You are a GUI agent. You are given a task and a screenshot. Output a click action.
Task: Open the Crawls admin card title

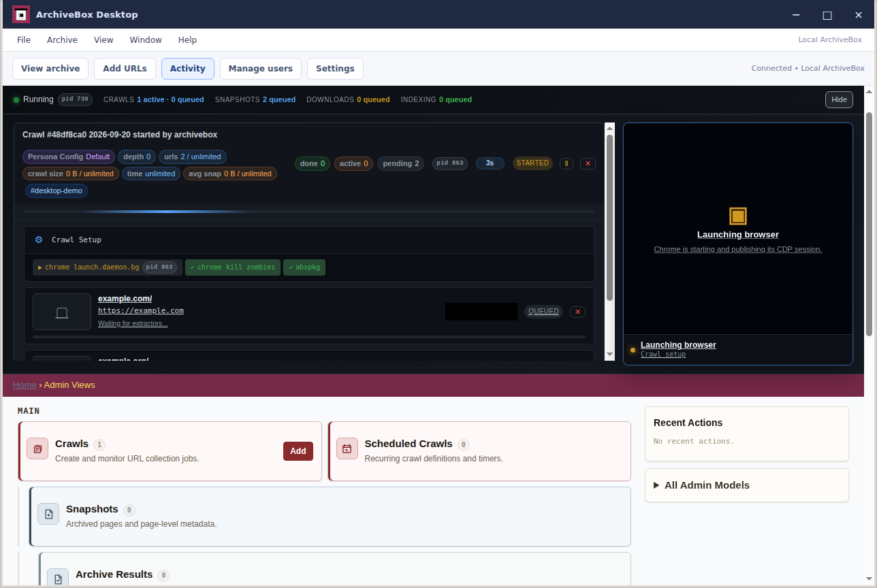[x=71, y=444]
